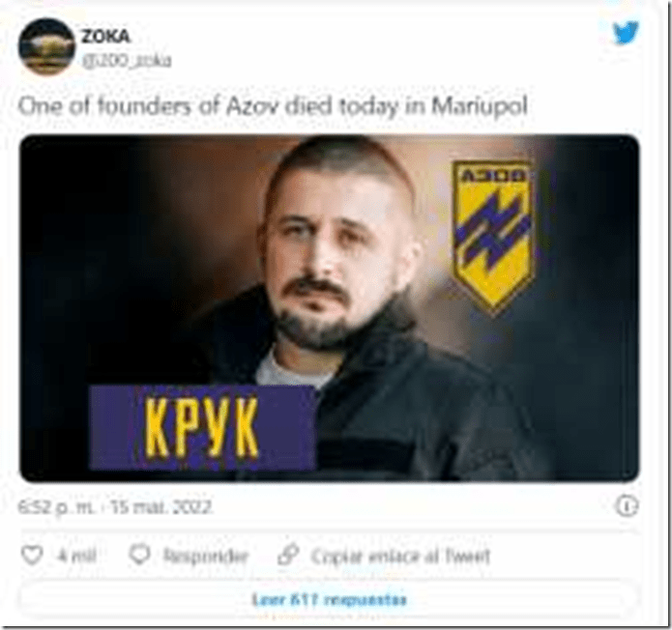The width and height of the screenshot is (672, 630).
Task: Click the reply speech bubble icon
Action: coord(139,555)
